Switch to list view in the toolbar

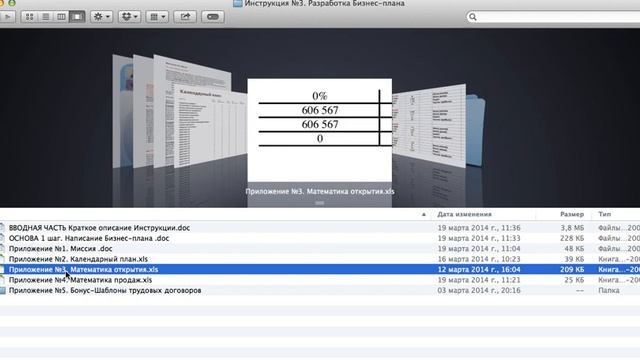(x=45, y=17)
